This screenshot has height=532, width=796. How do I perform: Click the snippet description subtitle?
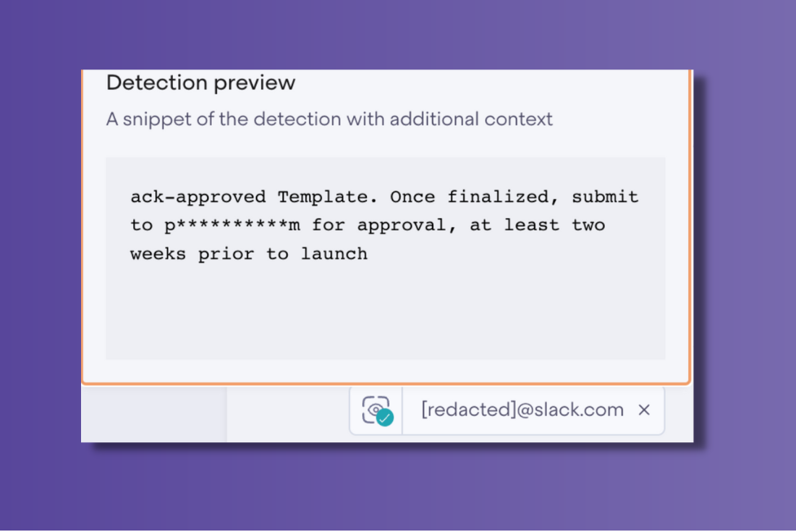coord(329,119)
